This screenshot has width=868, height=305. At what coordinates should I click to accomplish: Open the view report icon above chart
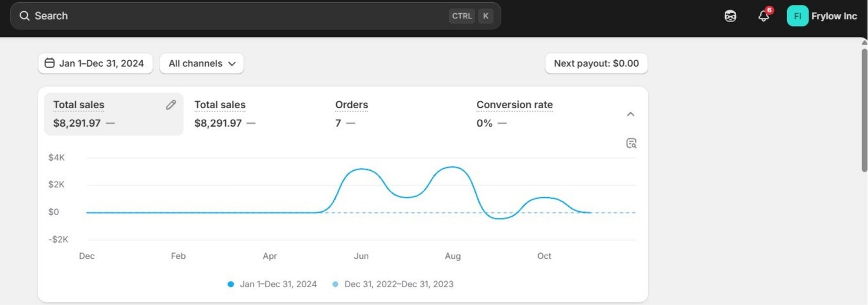point(631,144)
